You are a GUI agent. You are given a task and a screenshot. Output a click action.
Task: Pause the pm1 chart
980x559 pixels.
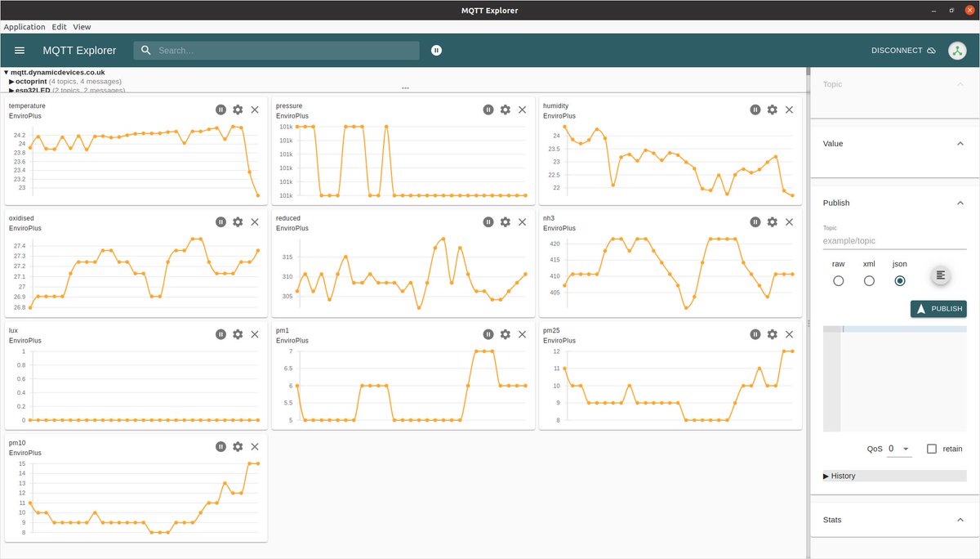(x=488, y=334)
